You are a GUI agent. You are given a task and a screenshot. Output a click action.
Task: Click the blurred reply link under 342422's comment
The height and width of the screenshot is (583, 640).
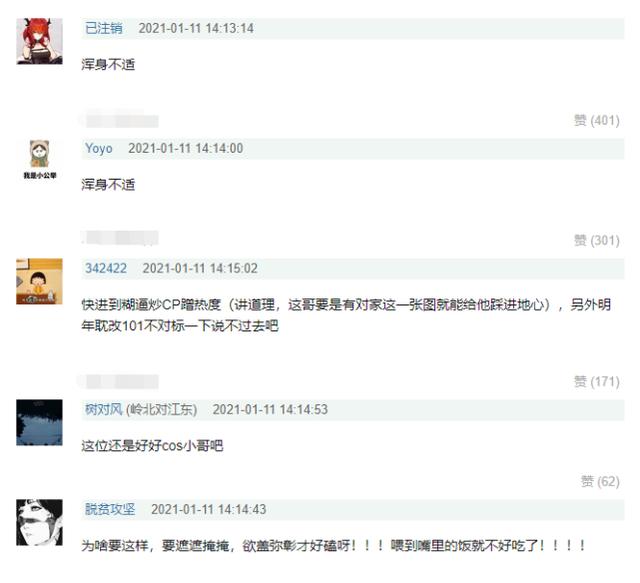pyautogui.click(x=119, y=381)
